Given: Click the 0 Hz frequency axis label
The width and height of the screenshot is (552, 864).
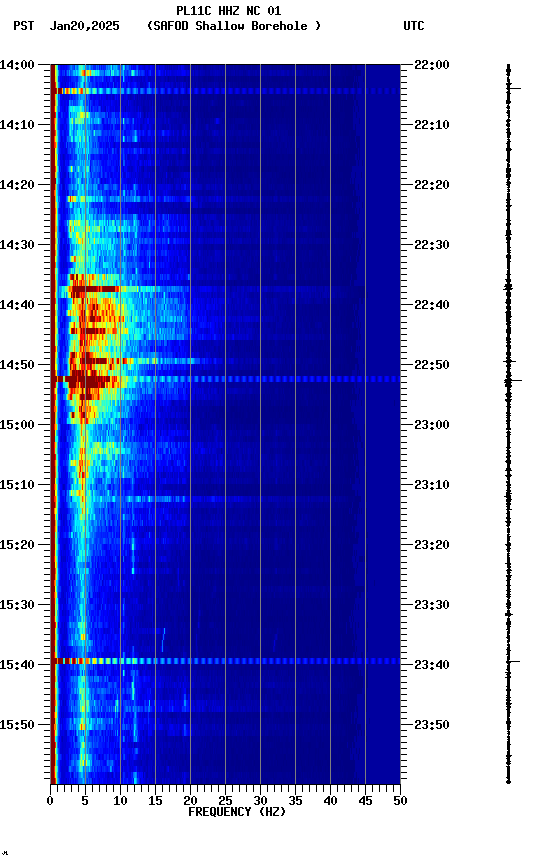Looking at the screenshot, I should click(50, 801).
